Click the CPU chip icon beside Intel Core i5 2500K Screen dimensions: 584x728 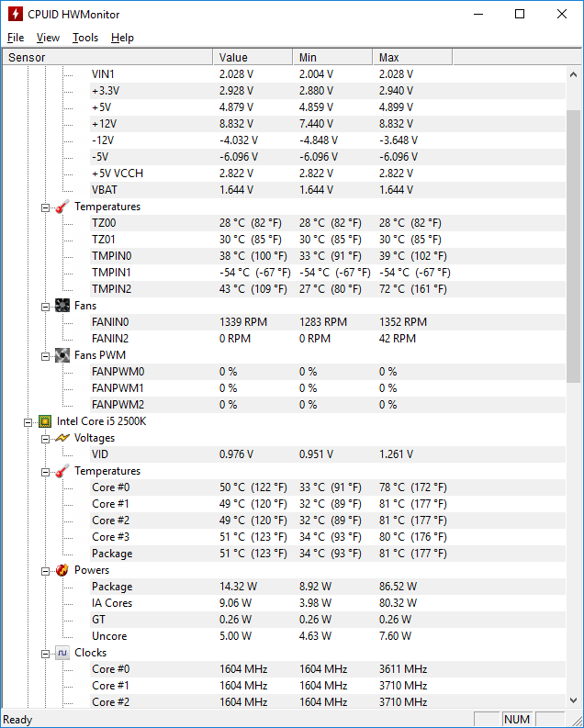coord(45,421)
